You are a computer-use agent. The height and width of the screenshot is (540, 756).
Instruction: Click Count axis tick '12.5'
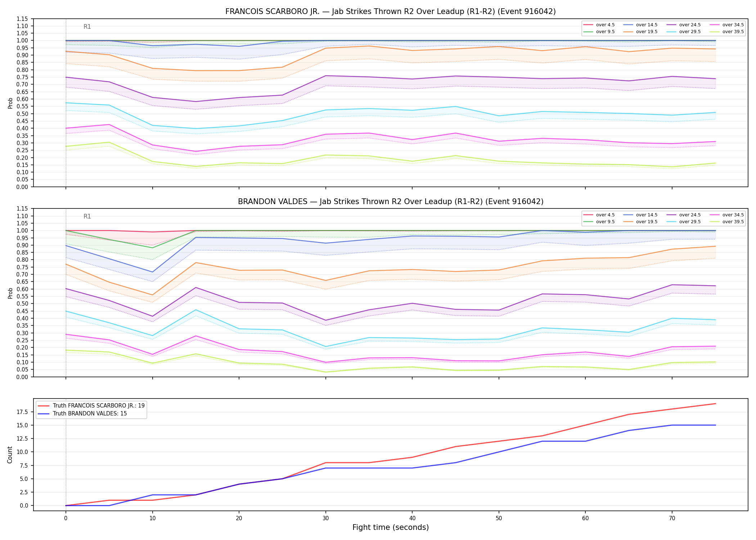23,438
